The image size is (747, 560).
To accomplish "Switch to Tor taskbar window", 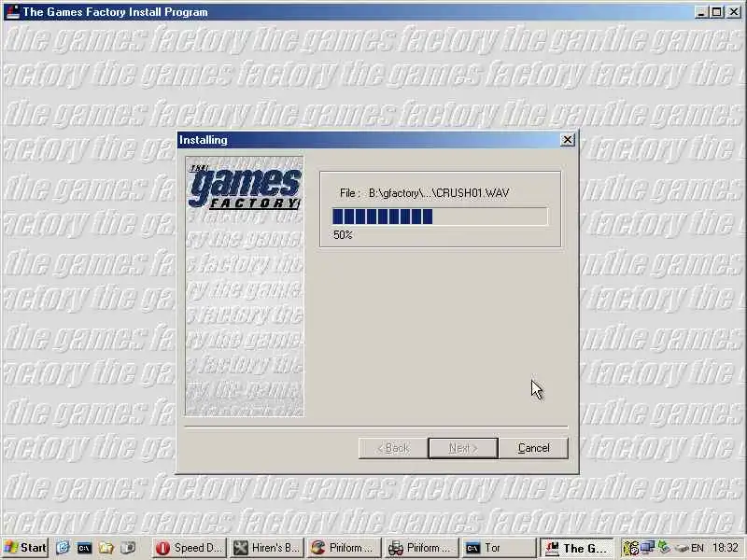I will tap(500, 548).
